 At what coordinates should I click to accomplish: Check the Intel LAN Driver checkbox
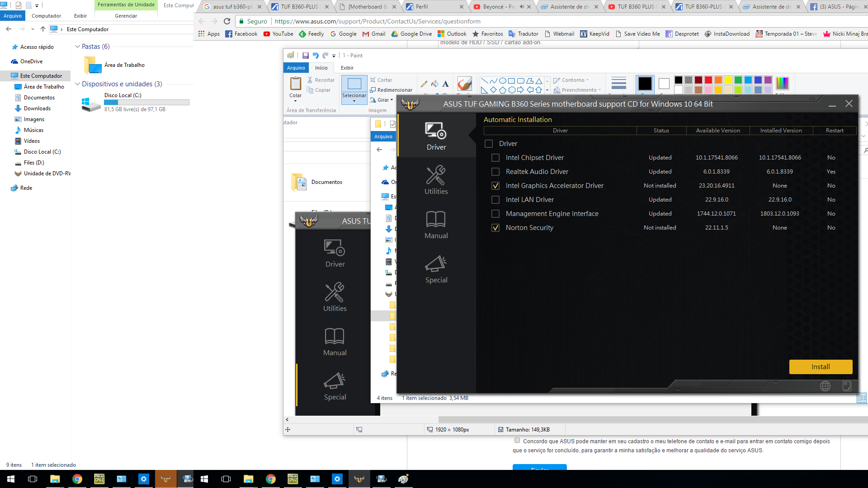(x=495, y=200)
